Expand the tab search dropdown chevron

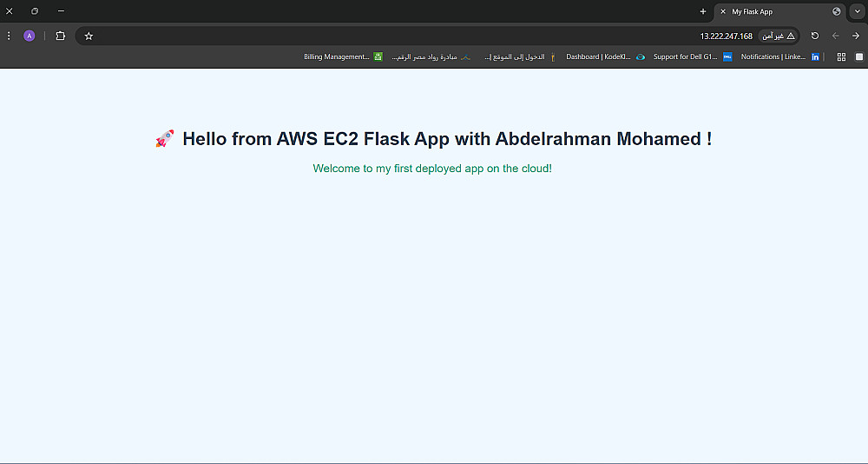click(x=858, y=11)
